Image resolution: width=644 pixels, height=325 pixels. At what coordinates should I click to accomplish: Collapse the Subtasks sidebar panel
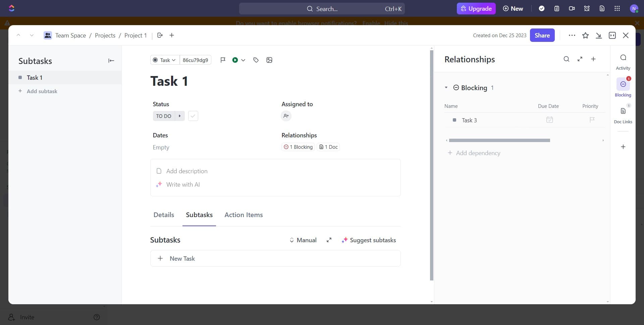(111, 61)
